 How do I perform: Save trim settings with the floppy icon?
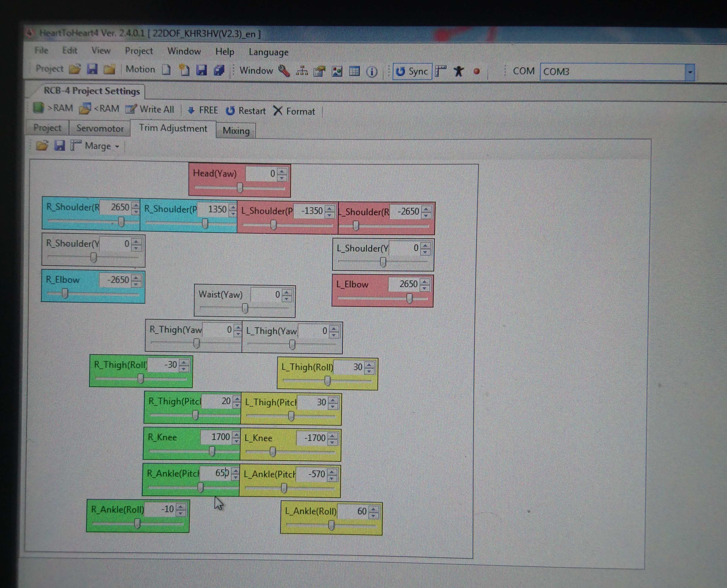(x=60, y=146)
